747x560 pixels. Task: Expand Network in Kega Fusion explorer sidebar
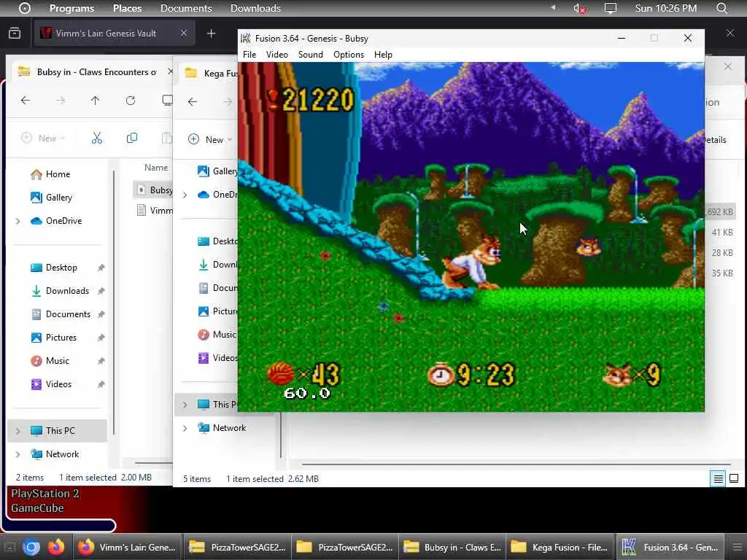click(x=185, y=428)
